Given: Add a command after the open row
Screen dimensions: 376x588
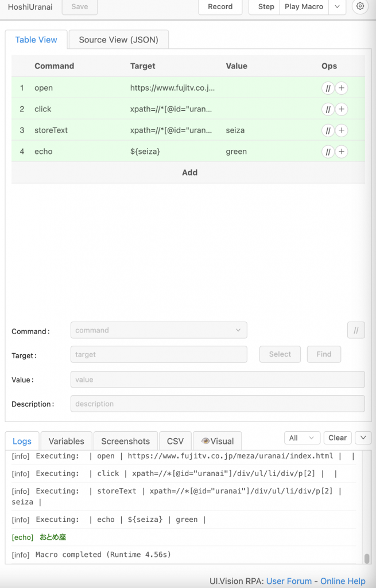Looking at the screenshot, I should (x=342, y=88).
